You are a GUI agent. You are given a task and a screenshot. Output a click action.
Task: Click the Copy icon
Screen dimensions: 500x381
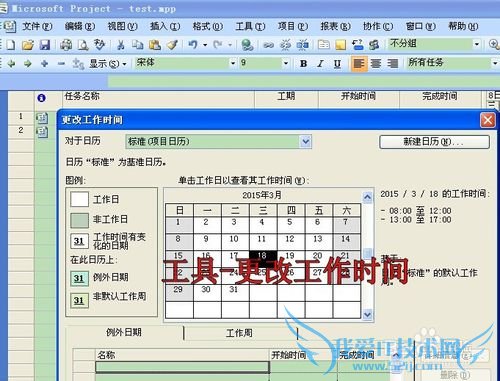(137, 45)
